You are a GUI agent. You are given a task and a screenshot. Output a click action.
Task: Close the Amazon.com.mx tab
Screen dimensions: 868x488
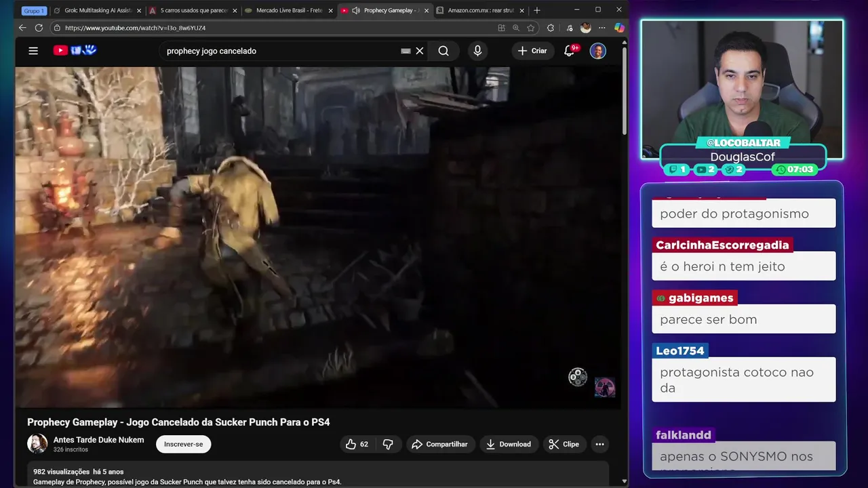pos(522,10)
